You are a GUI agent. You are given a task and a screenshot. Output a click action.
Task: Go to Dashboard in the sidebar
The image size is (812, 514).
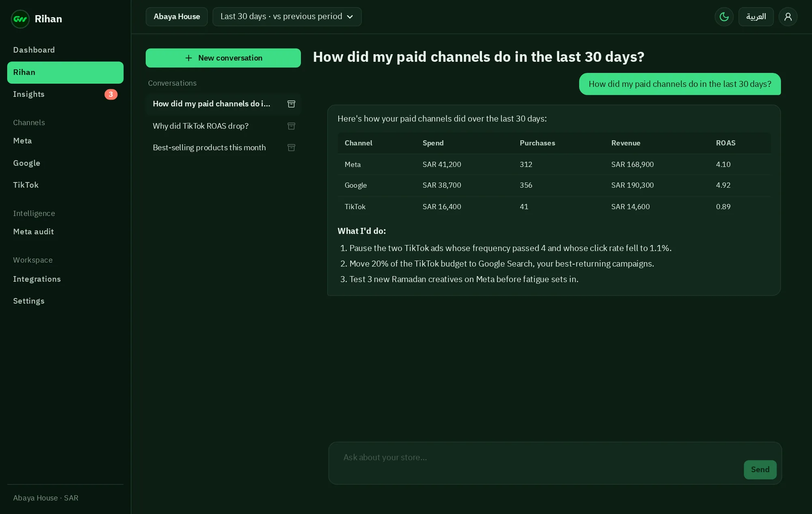click(65, 50)
